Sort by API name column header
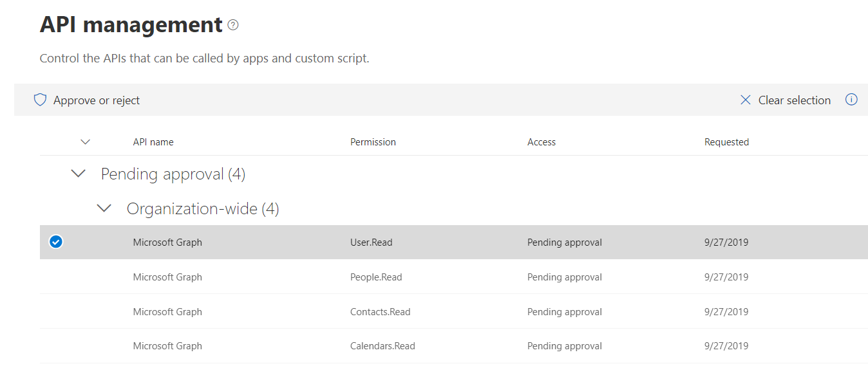868x366 pixels. click(x=153, y=142)
